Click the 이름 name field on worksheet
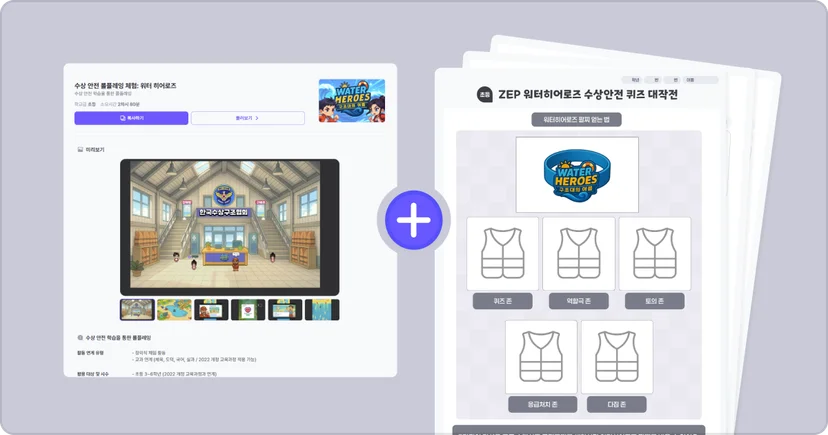This screenshot has width=828, height=435. [701, 80]
